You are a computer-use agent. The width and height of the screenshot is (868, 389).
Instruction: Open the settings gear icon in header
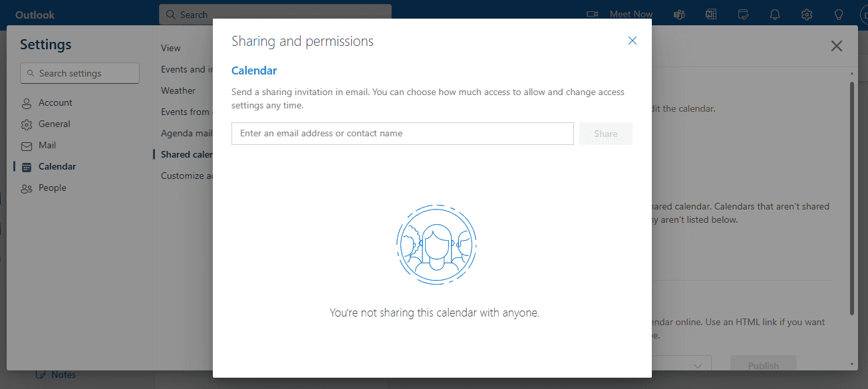point(807,14)
